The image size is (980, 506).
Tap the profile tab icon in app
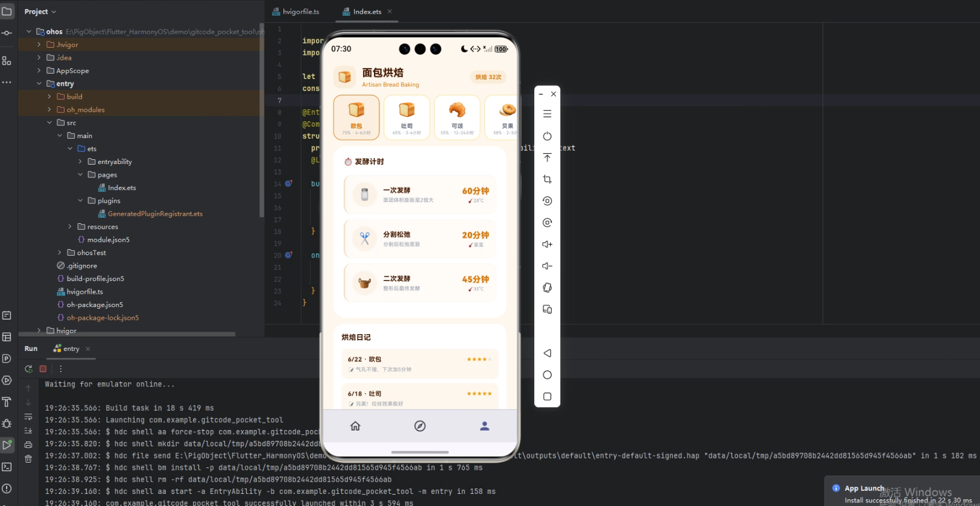tap(484, 426)
